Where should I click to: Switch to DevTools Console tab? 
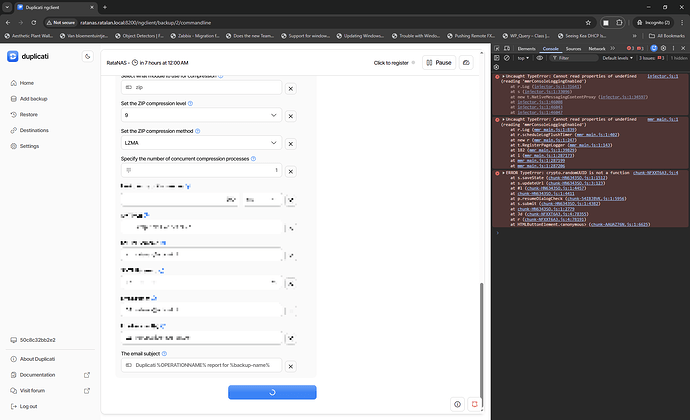550,48
